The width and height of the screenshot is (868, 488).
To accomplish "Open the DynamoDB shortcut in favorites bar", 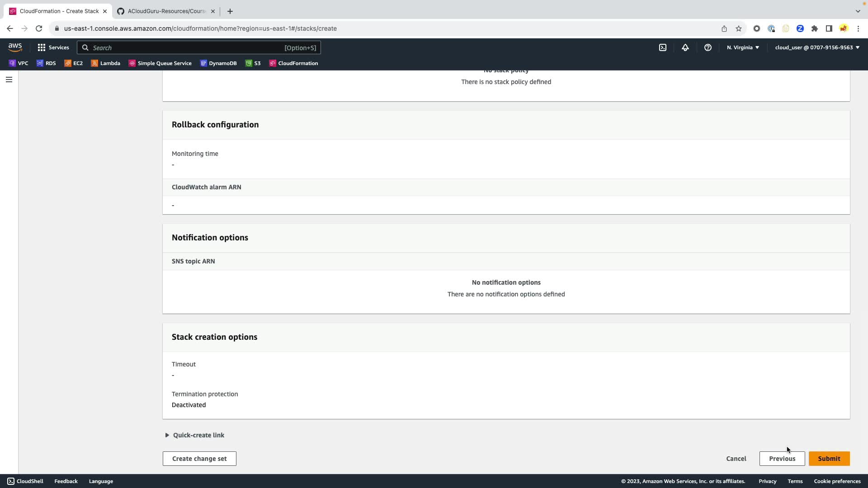I will tap(218, 63).
